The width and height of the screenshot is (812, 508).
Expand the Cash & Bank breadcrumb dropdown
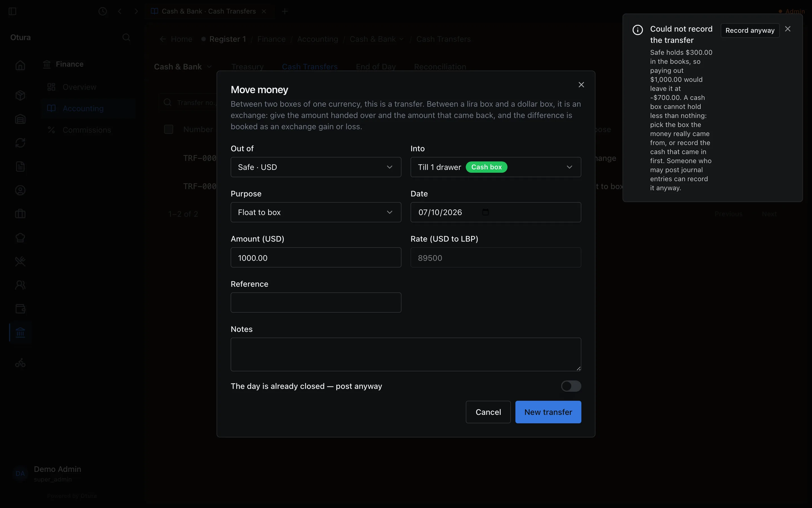[x=402, y=39]
